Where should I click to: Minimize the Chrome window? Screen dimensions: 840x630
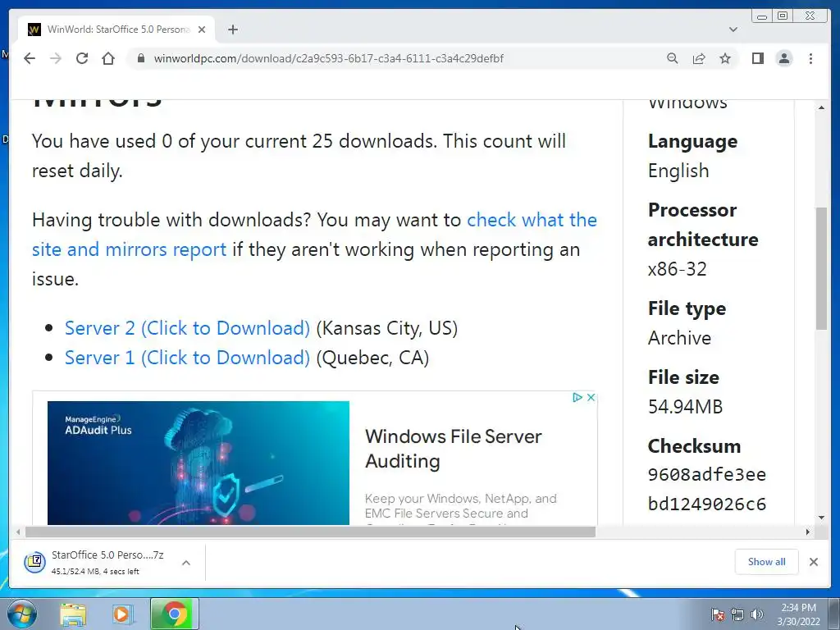(762, 16)
